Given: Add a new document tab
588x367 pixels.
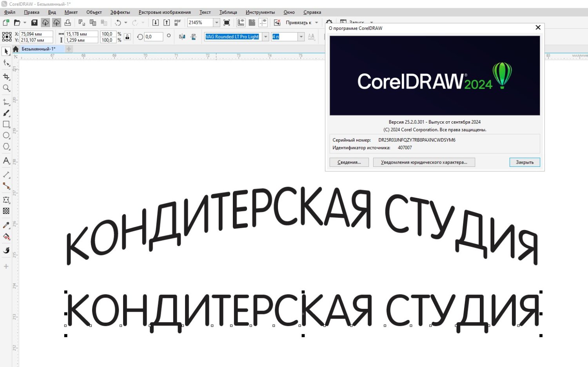Looking at the screenshot, I should pos(69,49).
